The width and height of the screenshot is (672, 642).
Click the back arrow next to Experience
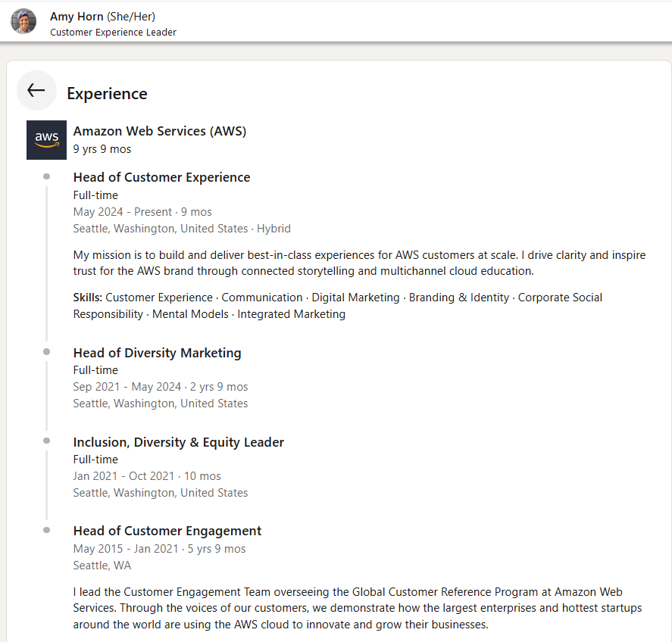(x=36, y=90)
